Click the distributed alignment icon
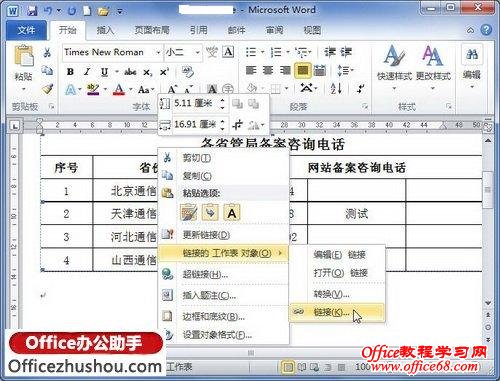500x381 pixels. [x=320, y=70]
